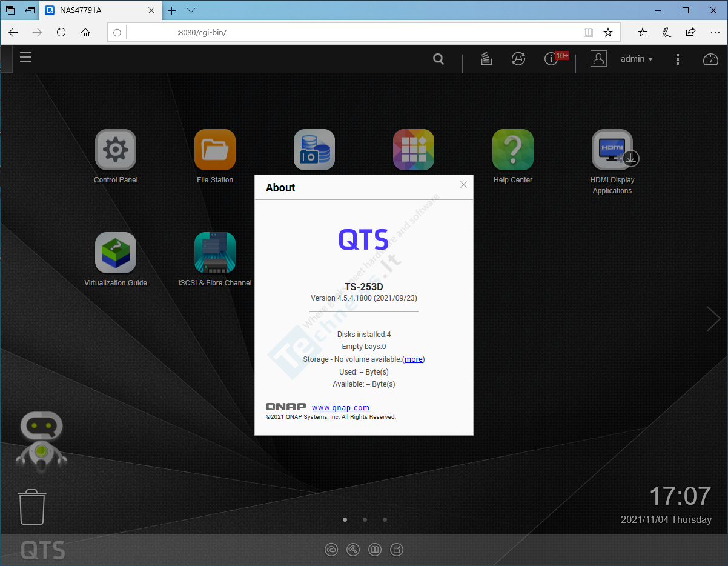Refresh the browser page
The width and height of the screenshot is (728, 566).
click(61, 32)
